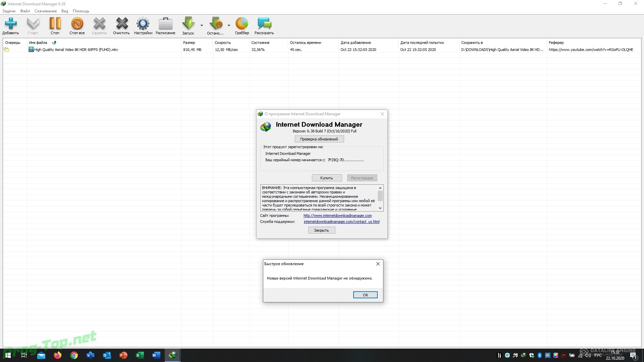Viewport: 644px width, 362px height.
Task: Click the Купить button
Action: 327,178
